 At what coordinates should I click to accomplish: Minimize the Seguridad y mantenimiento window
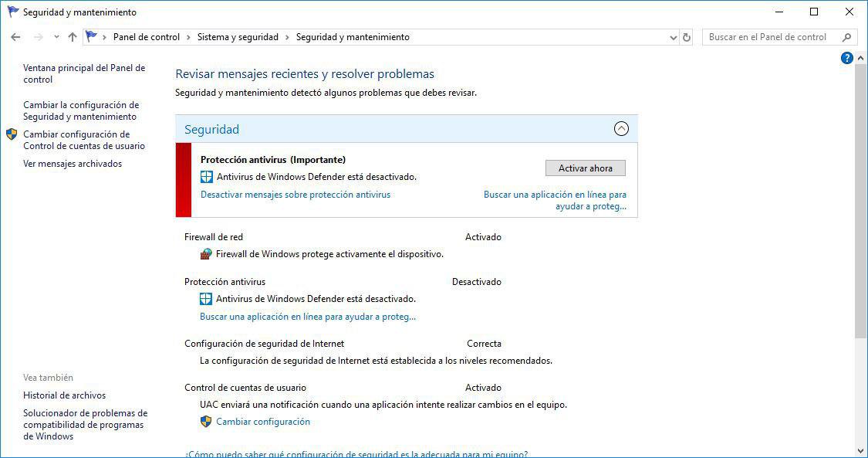coord(779,12)
